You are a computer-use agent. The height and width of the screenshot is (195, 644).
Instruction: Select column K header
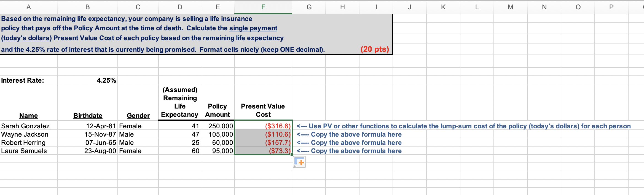point(443,7)
